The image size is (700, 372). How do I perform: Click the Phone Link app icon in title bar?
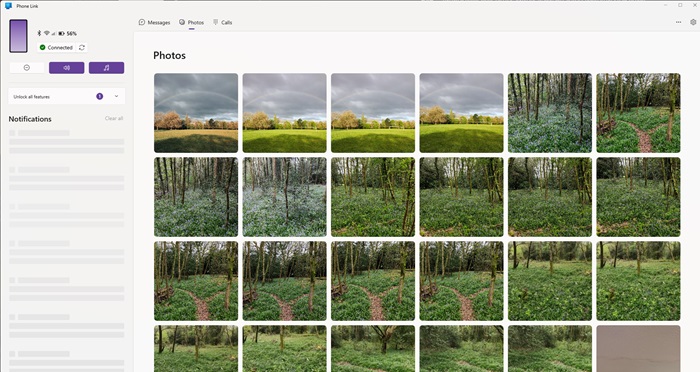point(8,6)
